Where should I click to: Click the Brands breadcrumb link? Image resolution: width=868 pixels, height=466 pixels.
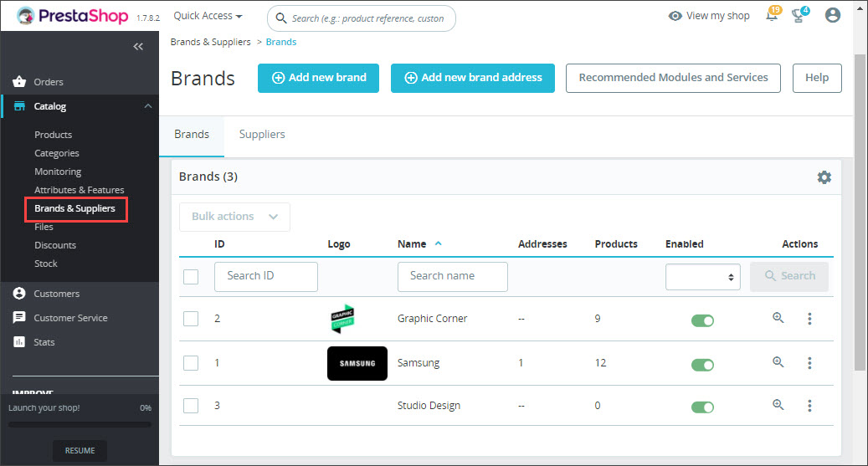click(281, 42)
